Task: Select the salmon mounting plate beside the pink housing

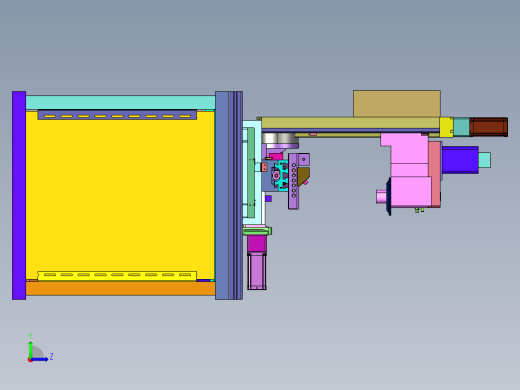Action: click(x=435, y=174)
